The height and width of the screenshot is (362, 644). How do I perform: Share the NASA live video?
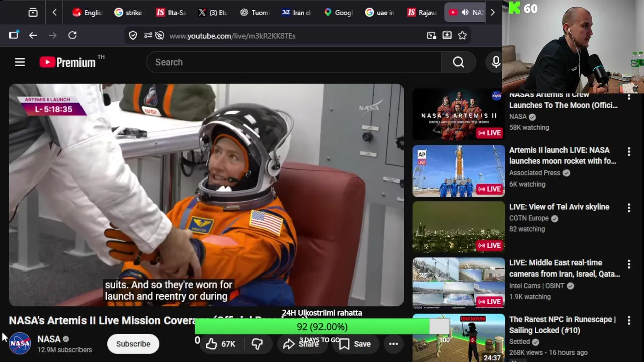[301, 344]
